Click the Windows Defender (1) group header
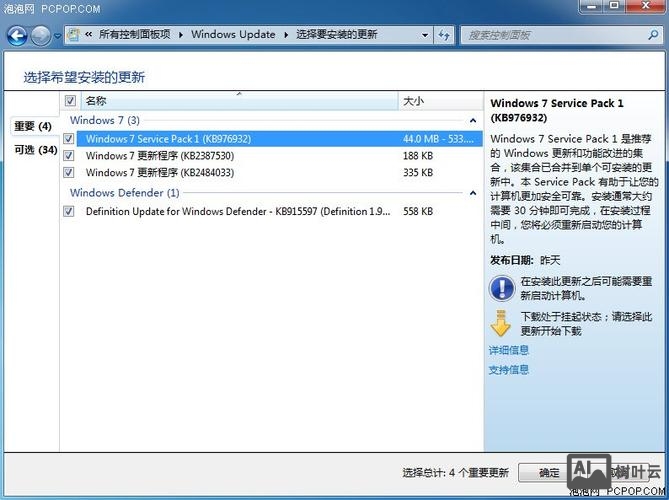Viewport: 669px width, 500px height. [x=124, y=193]
